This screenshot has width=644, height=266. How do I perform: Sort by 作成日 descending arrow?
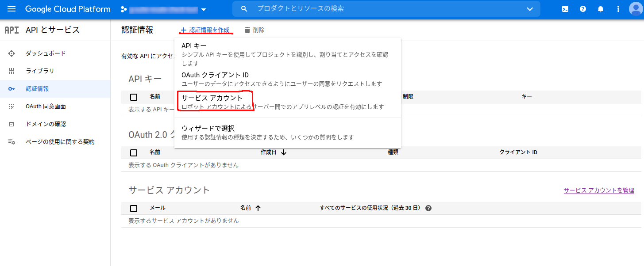click(x=284, y=152)
